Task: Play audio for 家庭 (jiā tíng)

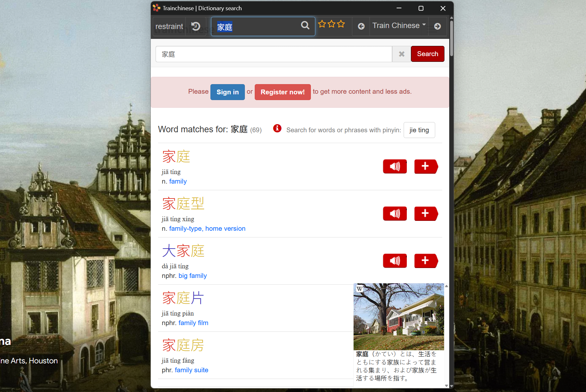Action: 395,166
